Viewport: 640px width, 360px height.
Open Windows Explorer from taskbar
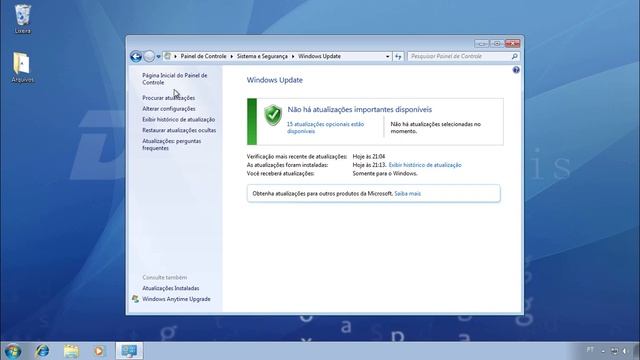coord(71,351)
